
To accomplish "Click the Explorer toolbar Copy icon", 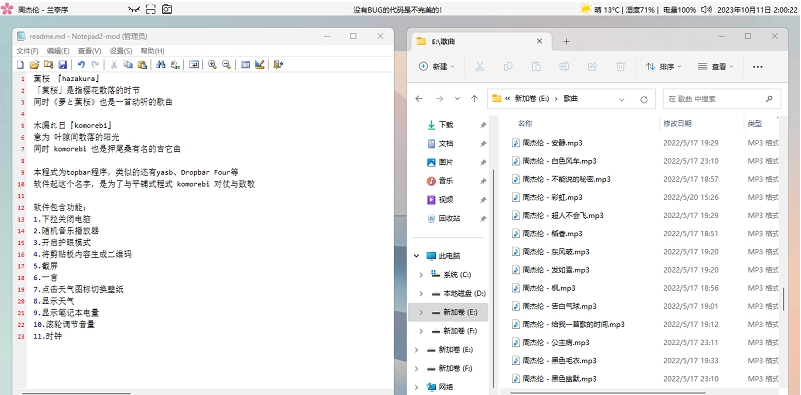I will pos(508,66).
